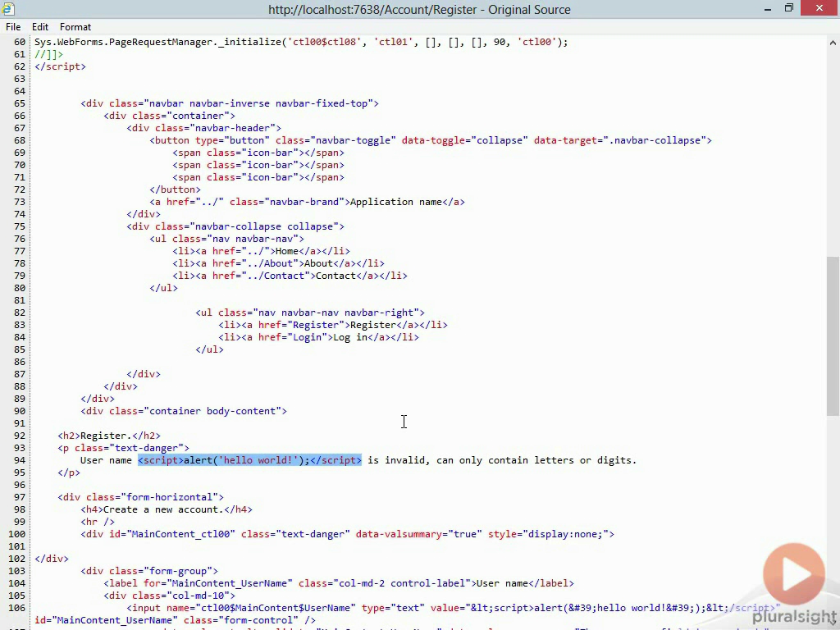The height and width of the screenshot is (630, 840).
Task: Click the '//]]>' comment on line 61
Action: 48,54
